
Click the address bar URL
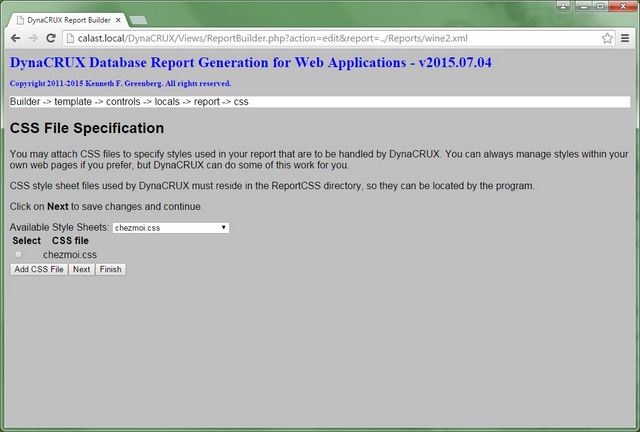pyautogui.click(x=272, y=38)
